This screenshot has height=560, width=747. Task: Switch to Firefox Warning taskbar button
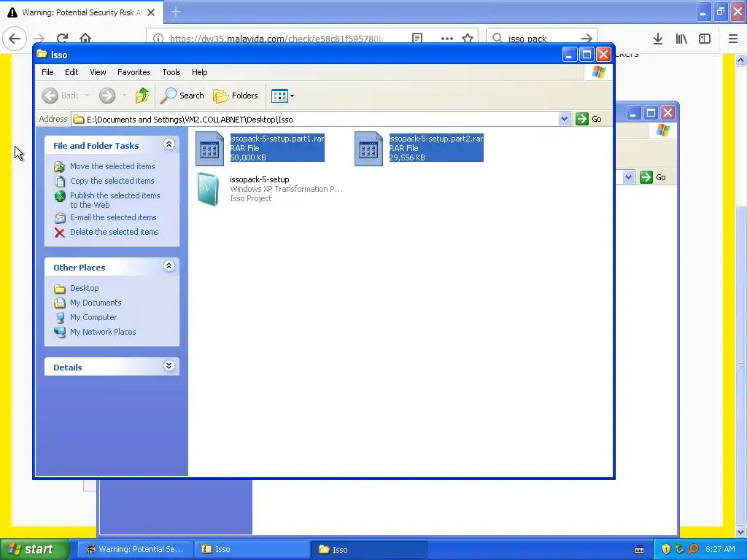coord(135,549)
